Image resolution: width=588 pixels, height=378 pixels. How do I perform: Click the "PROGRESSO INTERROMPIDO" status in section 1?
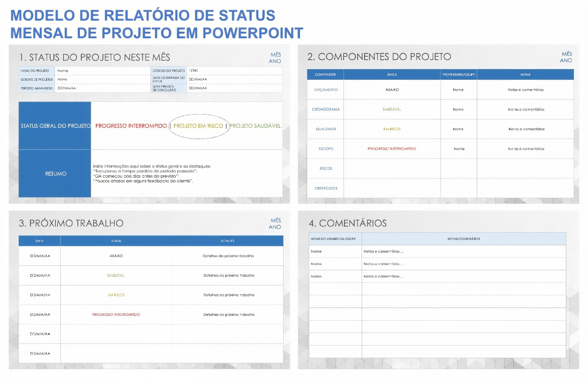click(x=129, y=126)
